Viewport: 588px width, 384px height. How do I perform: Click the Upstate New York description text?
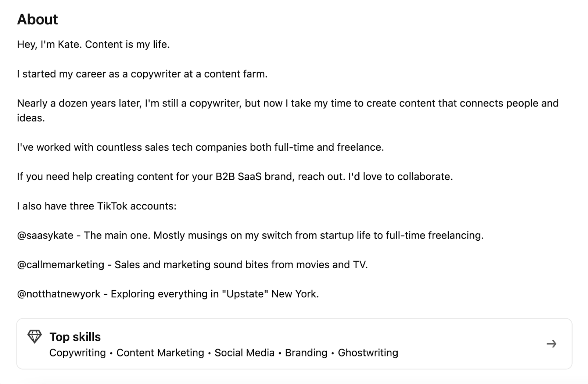pyautogui.click(x=168, y=294)
